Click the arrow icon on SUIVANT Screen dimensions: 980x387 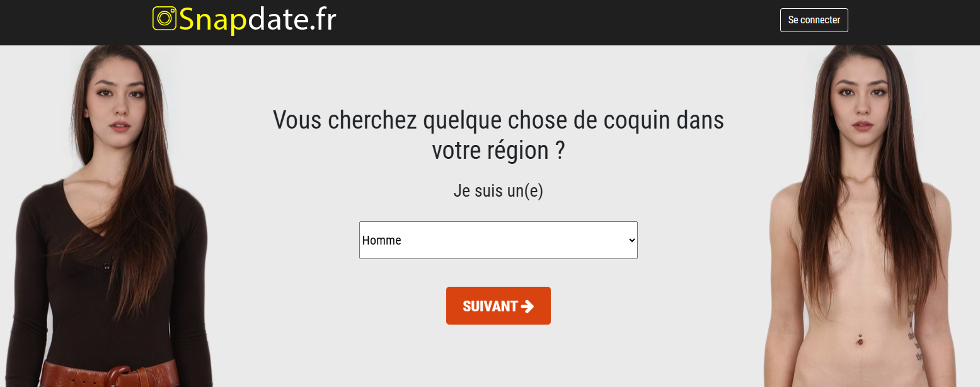click(527, 306)
